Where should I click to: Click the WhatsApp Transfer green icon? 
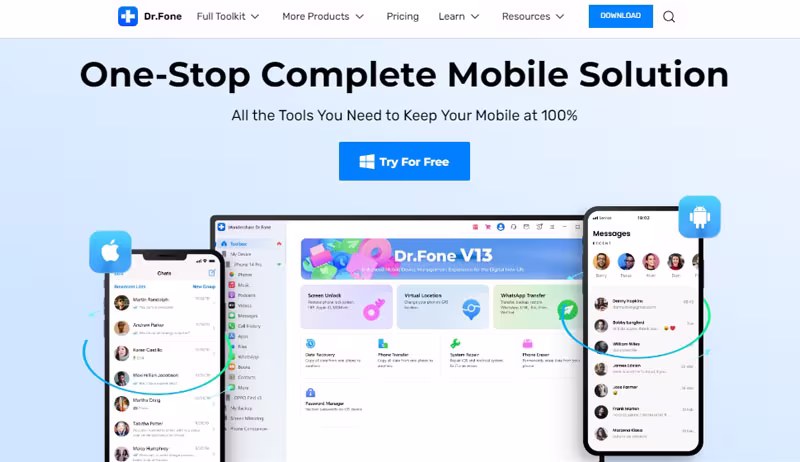pos(567,310)
